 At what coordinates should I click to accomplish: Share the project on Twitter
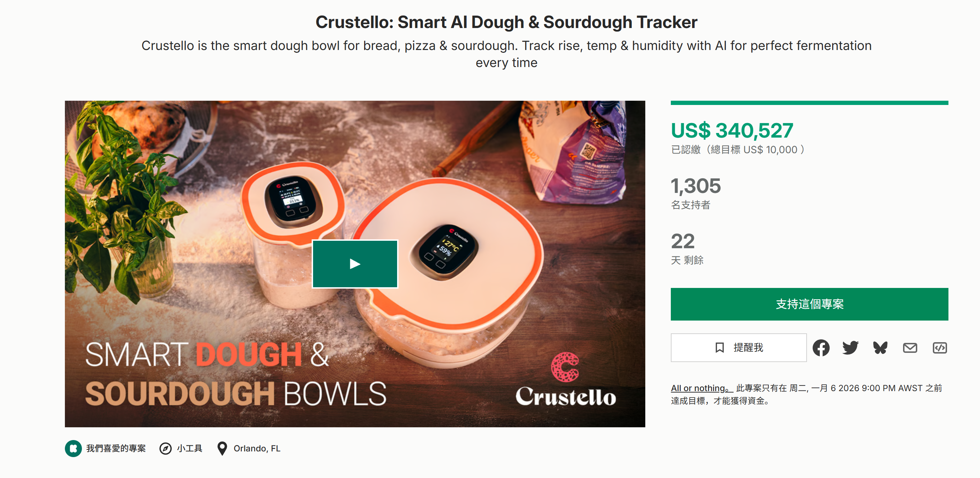pyautogui.click(x=851, y=348)
